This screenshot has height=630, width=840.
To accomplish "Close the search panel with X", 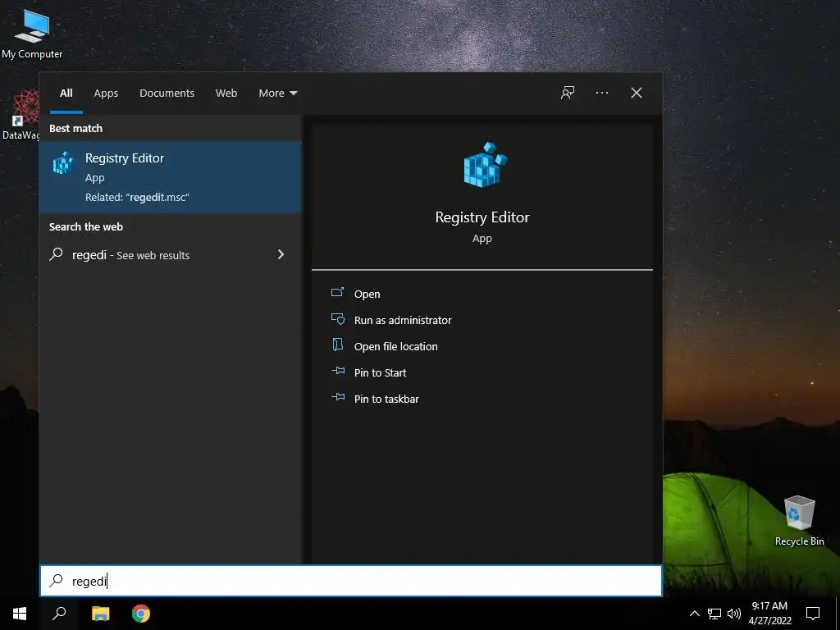I will point(637,94).
